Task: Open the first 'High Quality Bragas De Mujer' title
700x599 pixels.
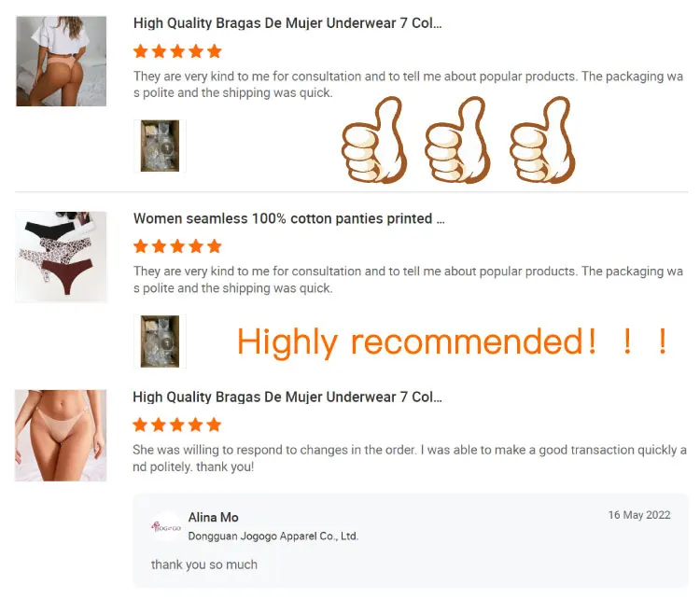Action: 287,23
